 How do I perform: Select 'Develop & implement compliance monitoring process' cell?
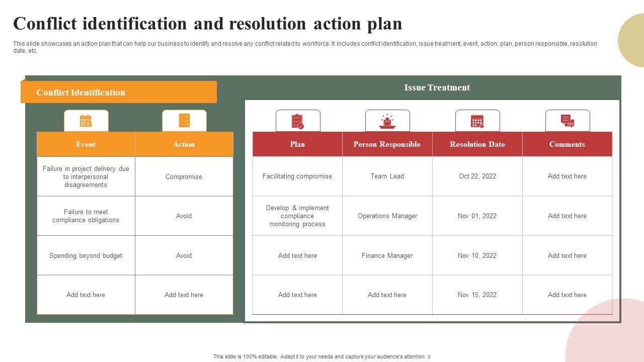[x=297, y=216]
